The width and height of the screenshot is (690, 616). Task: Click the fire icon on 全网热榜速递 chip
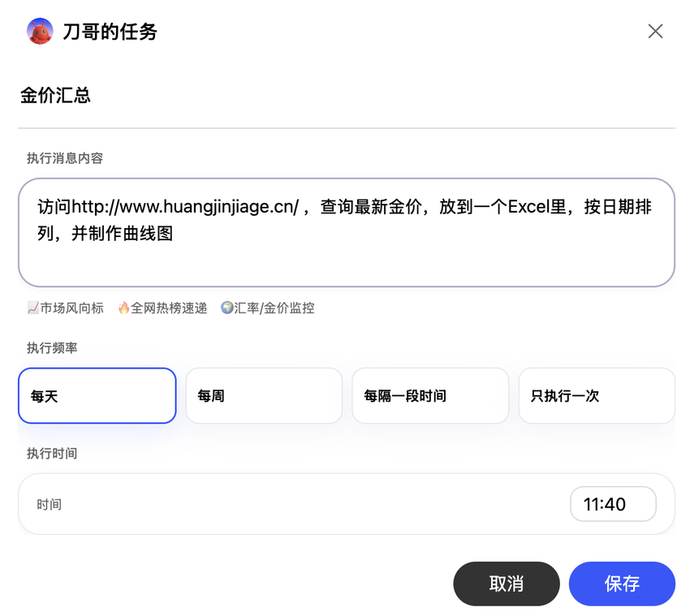tap(122, 308)
